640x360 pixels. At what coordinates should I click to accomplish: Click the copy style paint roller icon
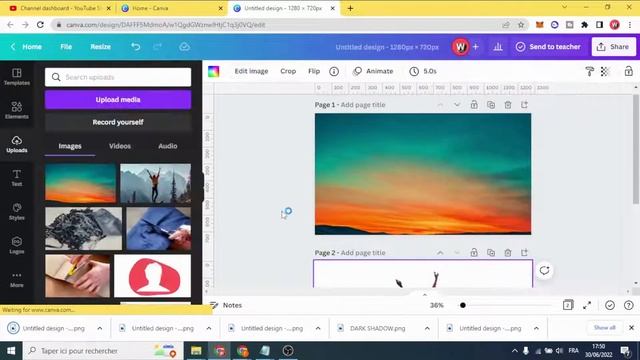(x=589, y=71)
